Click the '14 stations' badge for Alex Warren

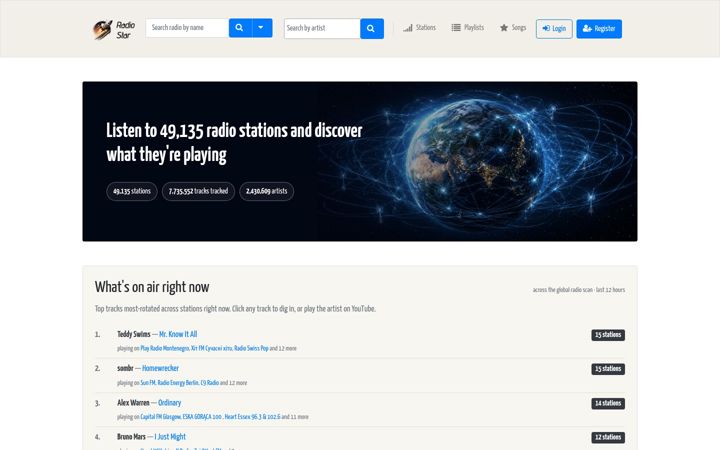point(608,404)
